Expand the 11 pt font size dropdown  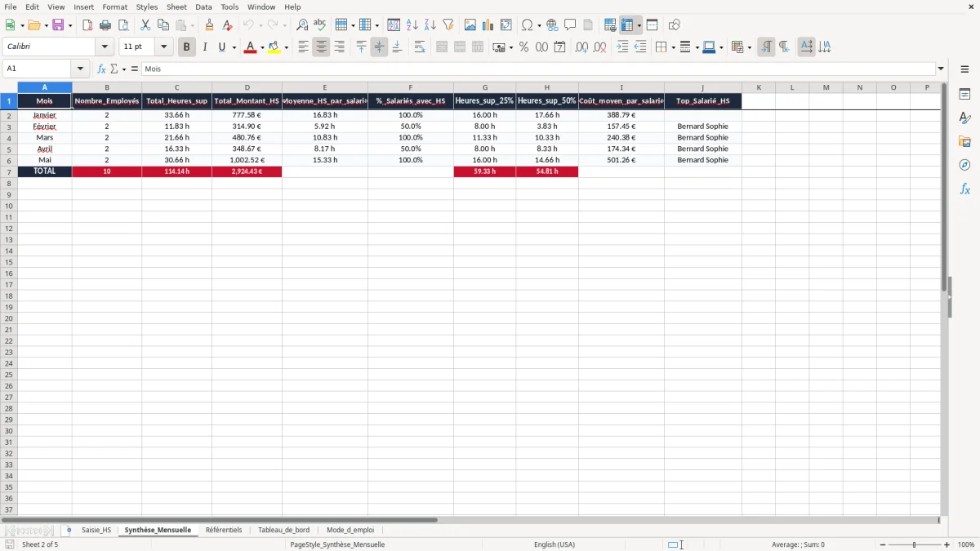pos(163,47)
